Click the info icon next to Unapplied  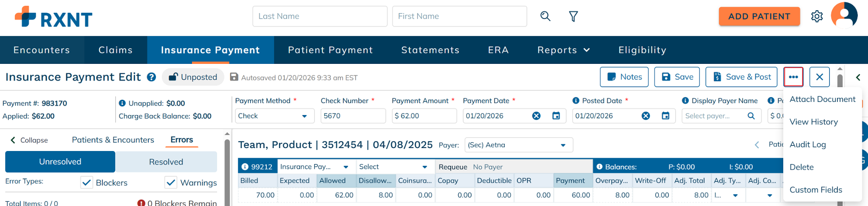pos(122,103)
